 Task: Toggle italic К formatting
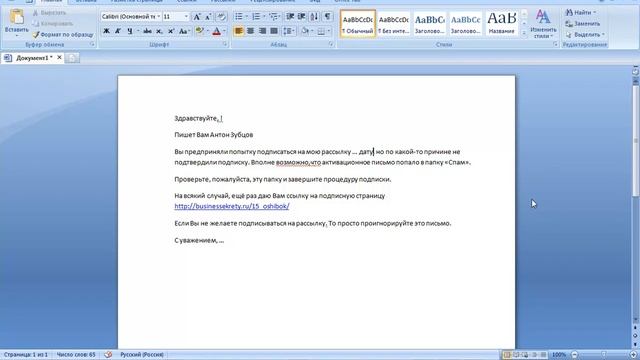pyautogui.click(x=118, y=31)
